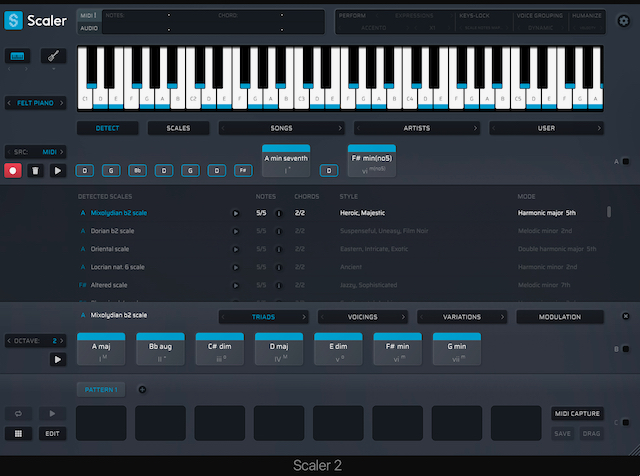Click the SAVE button

[x=562, y=434]
